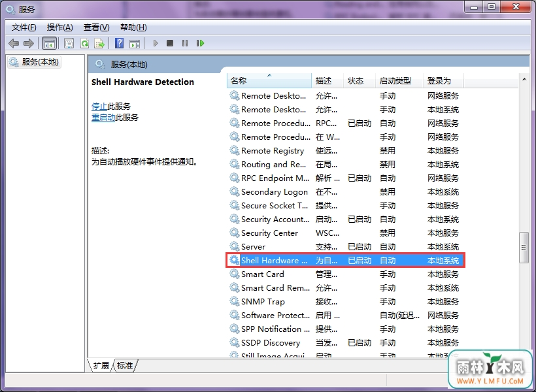Sort by the 启动类型 column header

tap(399, 80)
